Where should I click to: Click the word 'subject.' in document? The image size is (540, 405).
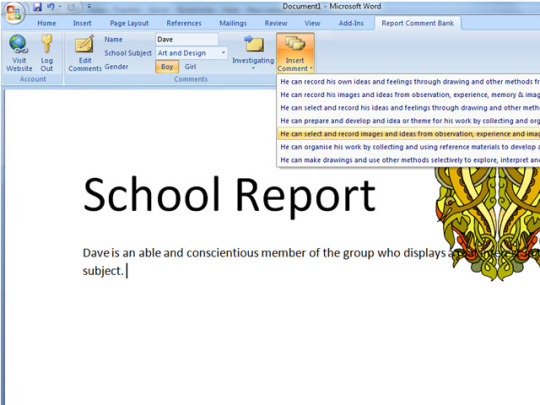coord(103,271)
